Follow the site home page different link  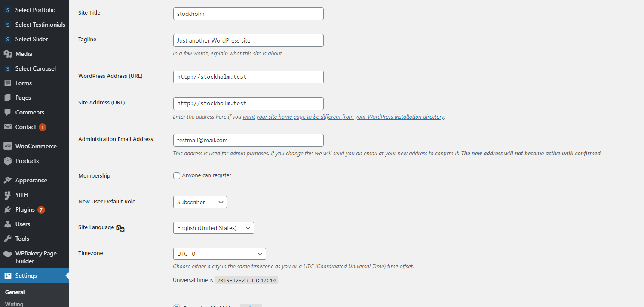[x=343, y=117]
